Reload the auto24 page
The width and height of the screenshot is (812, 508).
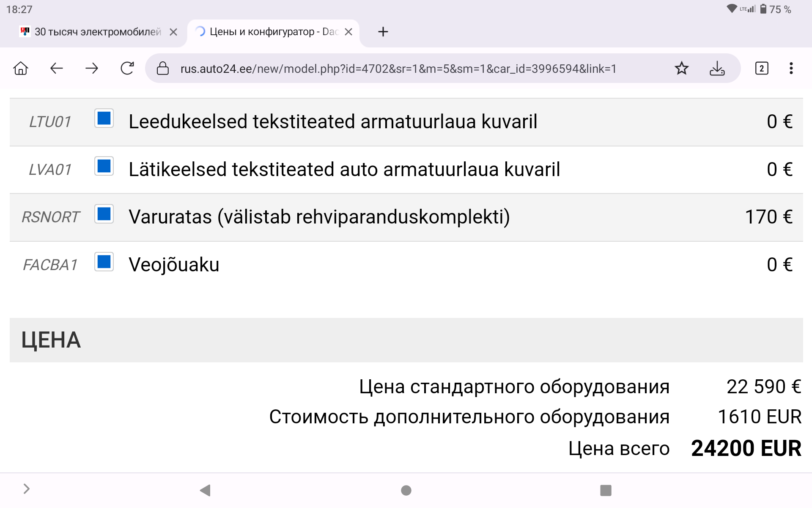[x=127, y=68]
